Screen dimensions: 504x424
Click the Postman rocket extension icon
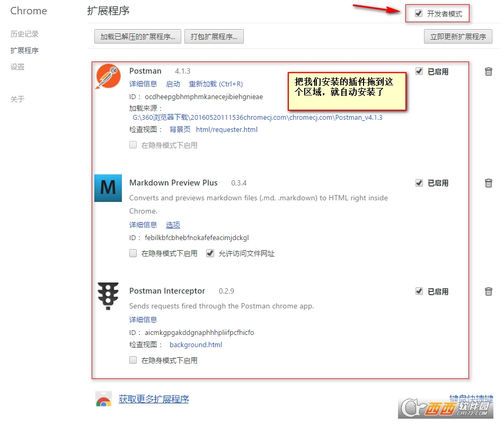click(x=108, y=76)
